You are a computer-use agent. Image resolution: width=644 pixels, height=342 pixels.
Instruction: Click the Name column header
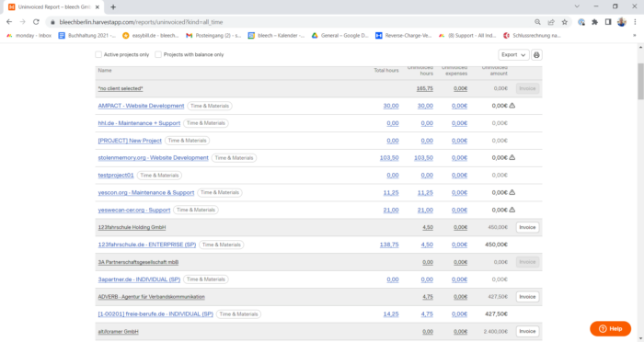(105, 71)
